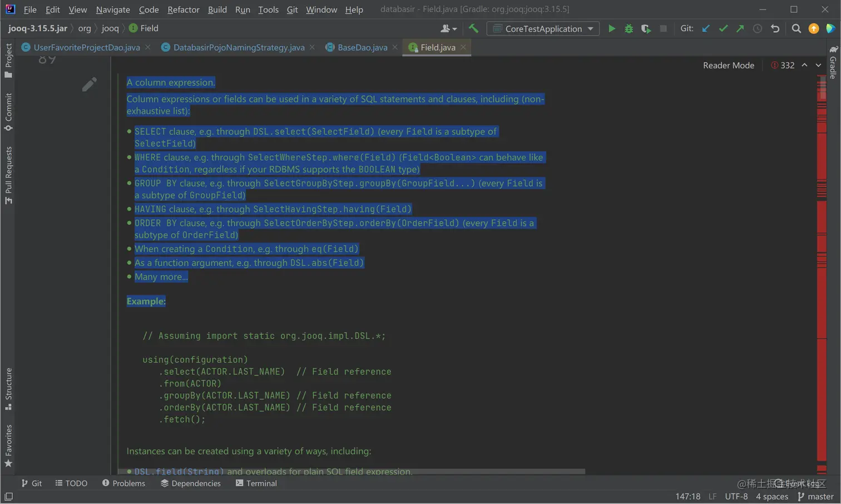Open the Tools menu
The width and height of the screenshot is (841, 504).
pyautogui.click(x=268, y=9)
